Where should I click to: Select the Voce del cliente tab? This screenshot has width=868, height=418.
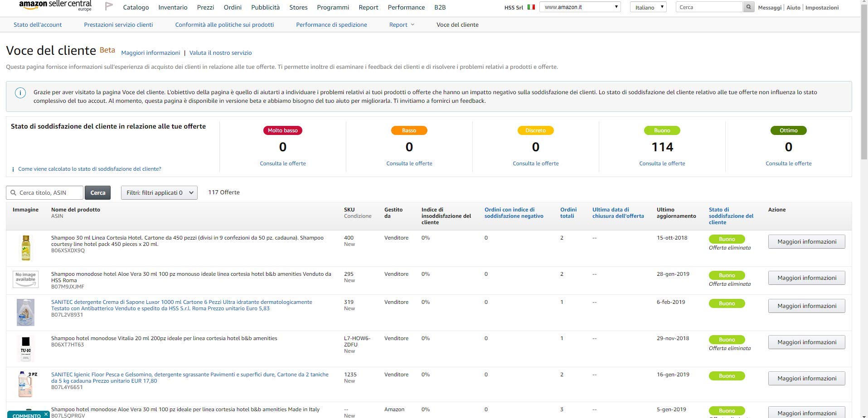[x=457, y=24]
